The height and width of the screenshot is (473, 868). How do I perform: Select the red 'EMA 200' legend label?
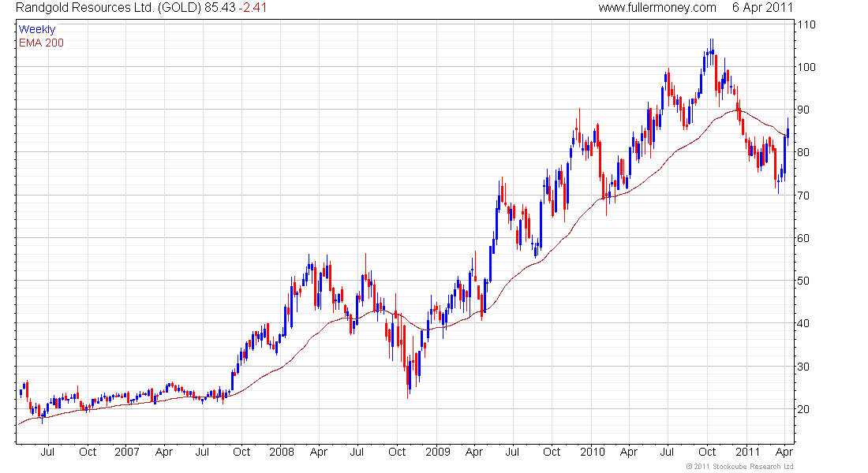click(42, 43)
